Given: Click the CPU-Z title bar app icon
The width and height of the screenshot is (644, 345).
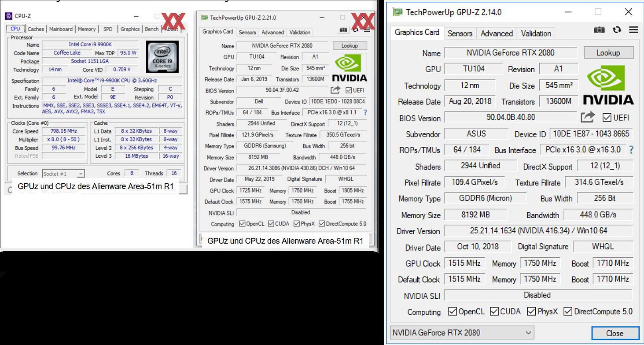Looking at the screenshot, I should [x=9, y=16].
